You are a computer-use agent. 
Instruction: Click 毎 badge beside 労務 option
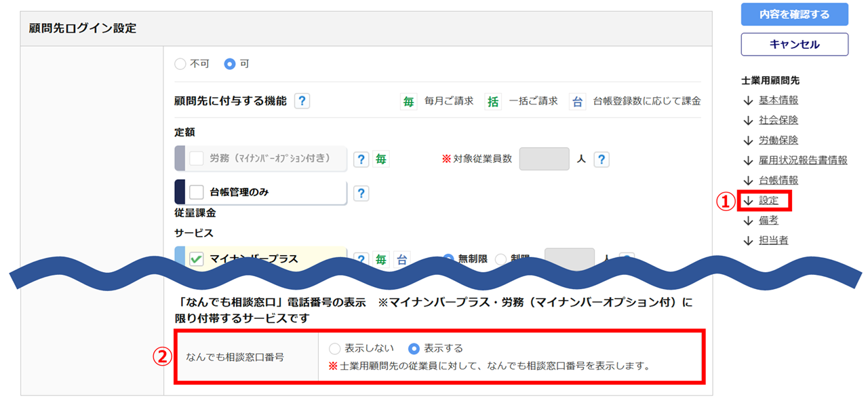382,159
